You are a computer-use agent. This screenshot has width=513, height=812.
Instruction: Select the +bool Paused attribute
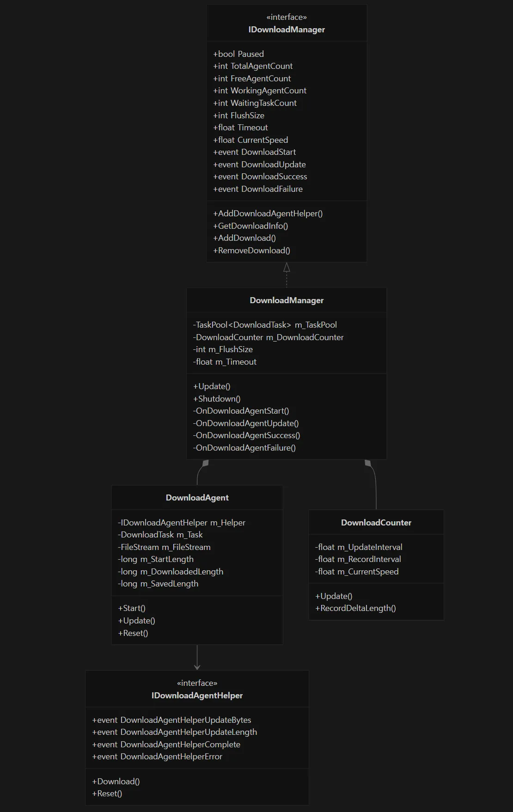(x=238, y=54)
